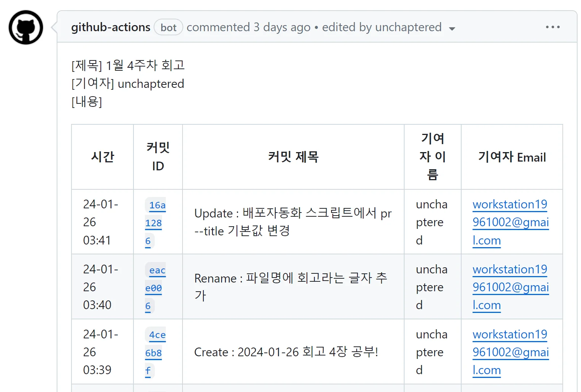Click the github-actions author name
This screenshot has width=581, height=392.
coord(111,27)
